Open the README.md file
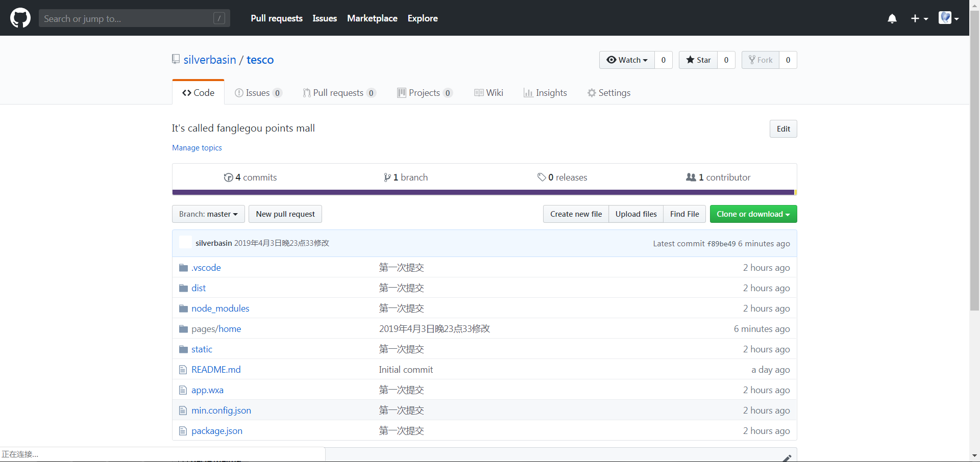The image size is (980, 462). pyautogui.click(x=216, y=370)
